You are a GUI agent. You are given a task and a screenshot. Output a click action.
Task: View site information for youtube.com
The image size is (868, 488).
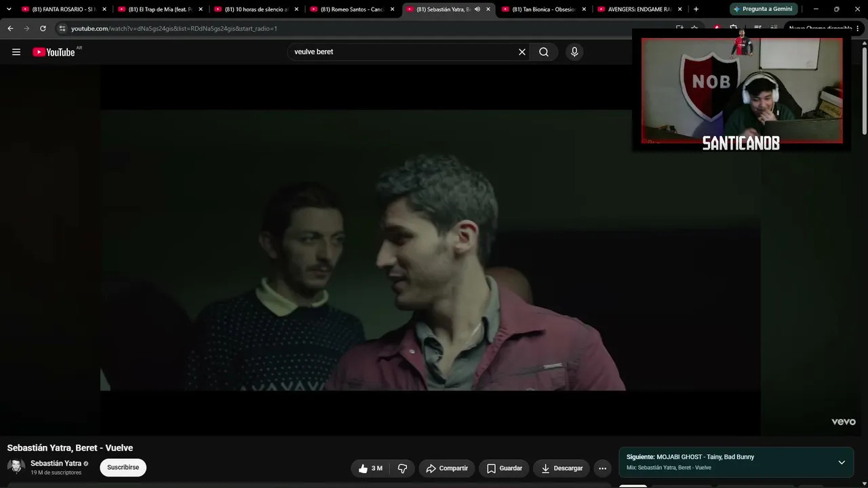coord(62,28)
